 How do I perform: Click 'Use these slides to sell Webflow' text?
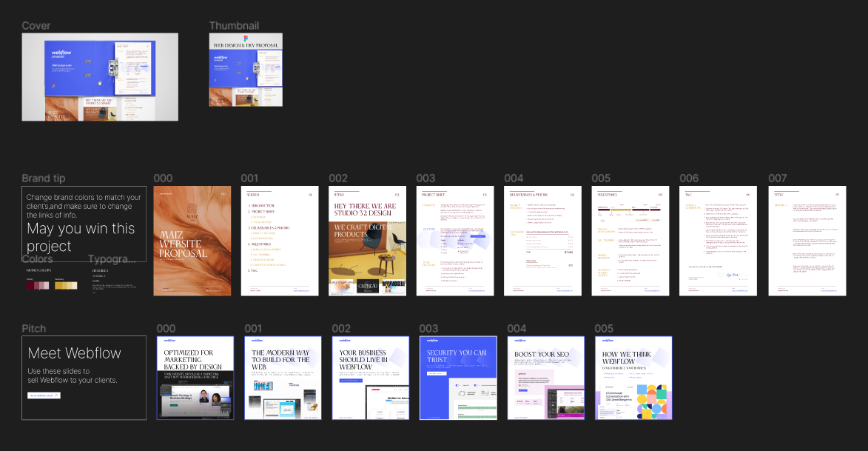[73, 375]
